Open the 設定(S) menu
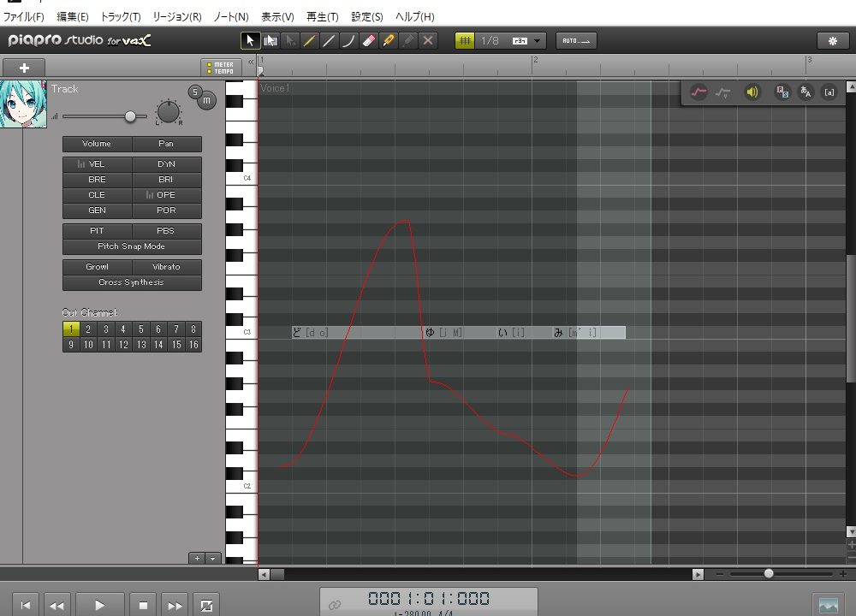 point(367,17)
